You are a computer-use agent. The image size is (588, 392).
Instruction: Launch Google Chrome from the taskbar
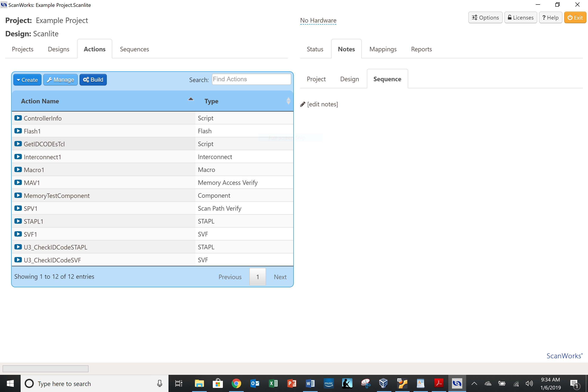click(x=236, y=383)
